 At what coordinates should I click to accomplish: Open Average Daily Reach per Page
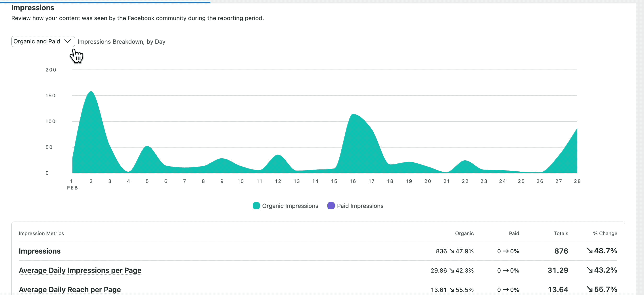(x=70, y=290)
